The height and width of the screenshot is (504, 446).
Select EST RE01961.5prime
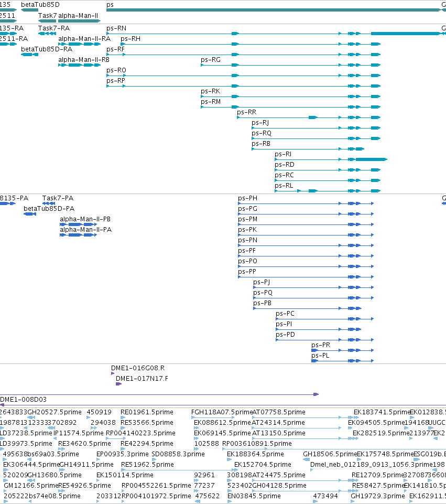coord(123,417)
